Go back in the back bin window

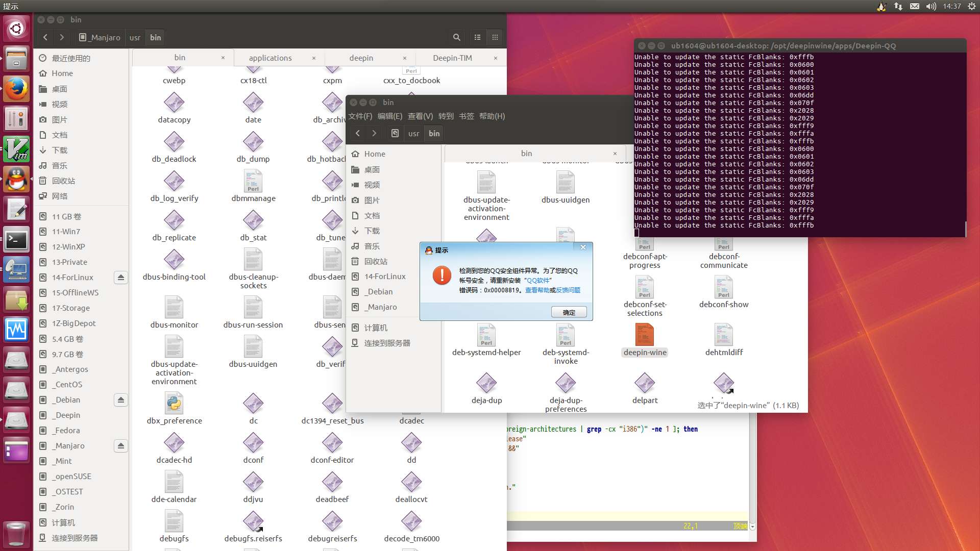tap(45, 37)
